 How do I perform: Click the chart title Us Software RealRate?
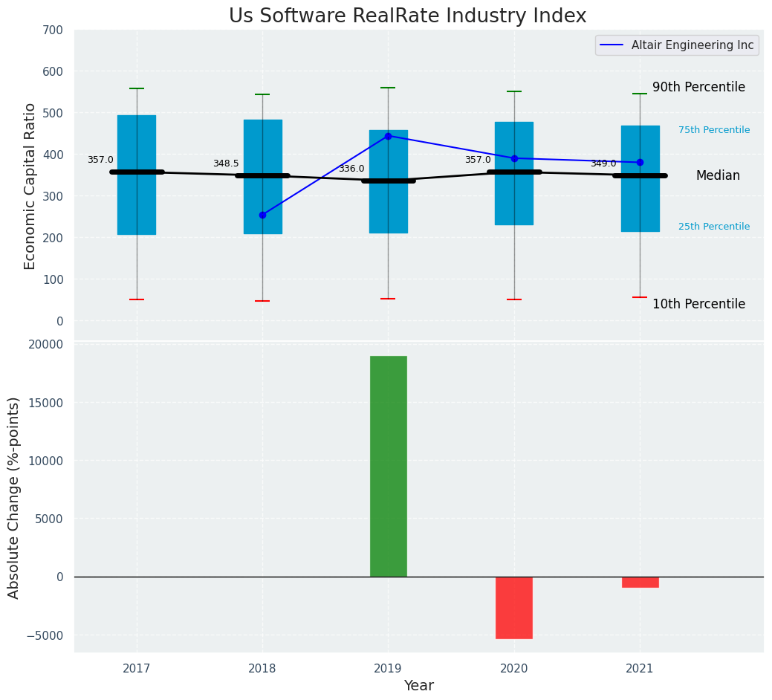click(407, 16)
